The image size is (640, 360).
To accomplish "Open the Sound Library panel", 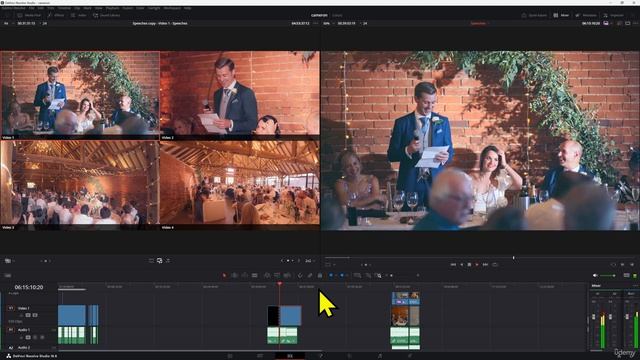I will click(107, 15).
